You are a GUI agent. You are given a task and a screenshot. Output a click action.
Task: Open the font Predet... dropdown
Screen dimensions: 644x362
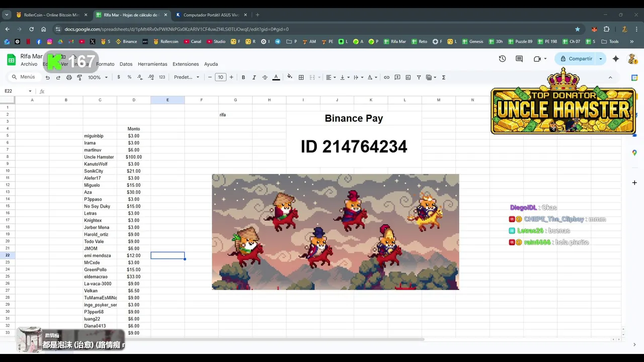click(187, 77)
